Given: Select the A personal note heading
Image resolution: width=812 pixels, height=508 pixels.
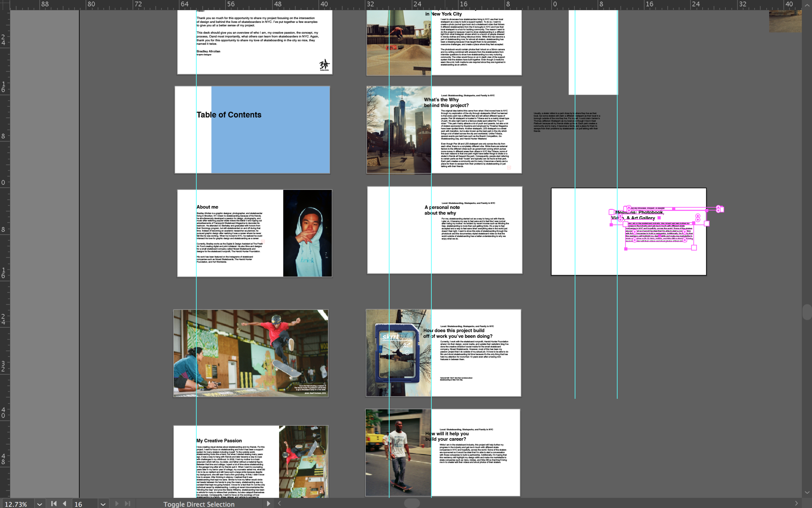Looking at the screenshot, I should (x=442, y=210).
